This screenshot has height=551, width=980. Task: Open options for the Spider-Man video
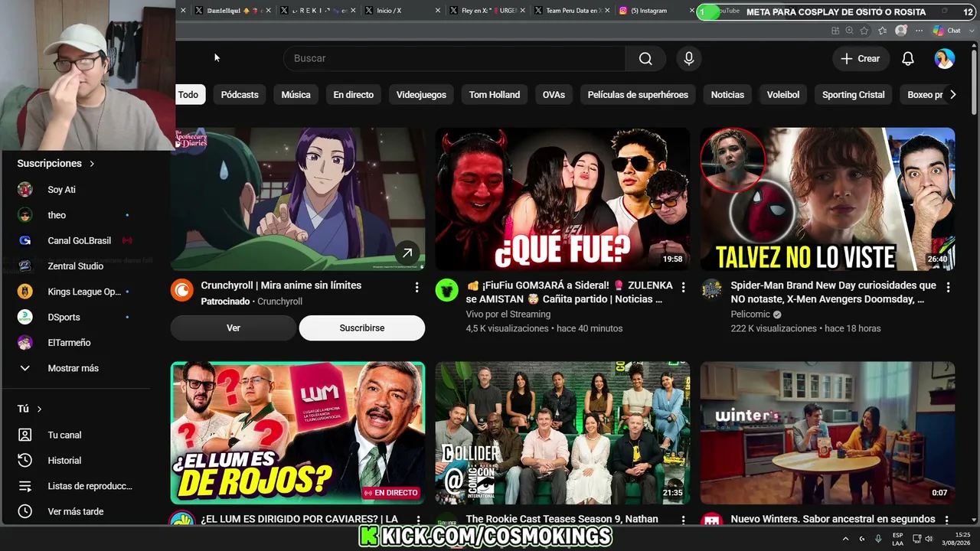[x=948, y=287]
